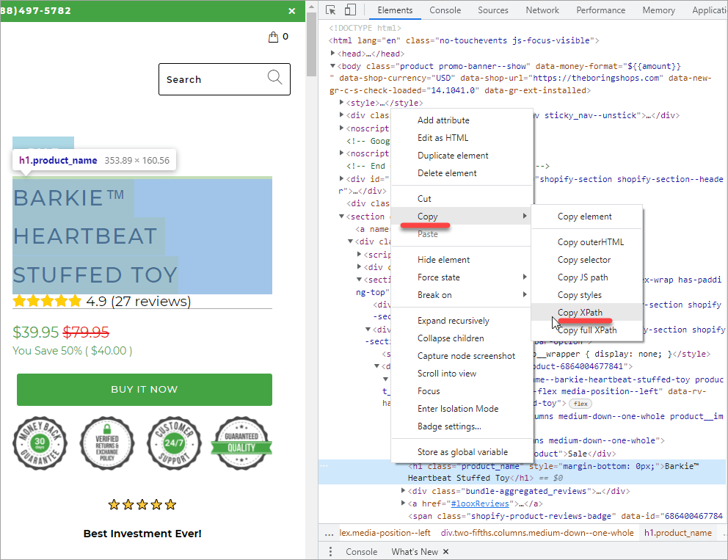Open the Console tab in DevTools header
Screen dimensions: 728x560
[445, 10]
